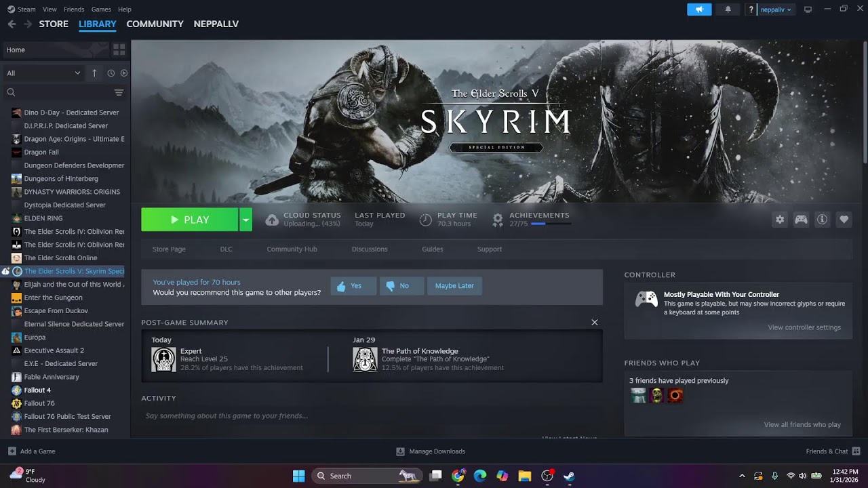Open the Guides link

433,249
